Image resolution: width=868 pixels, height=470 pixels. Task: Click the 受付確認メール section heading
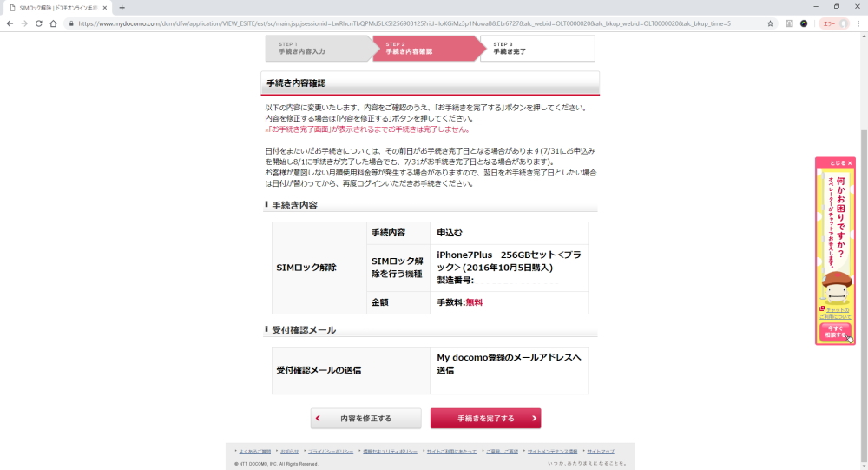(303, 330)
